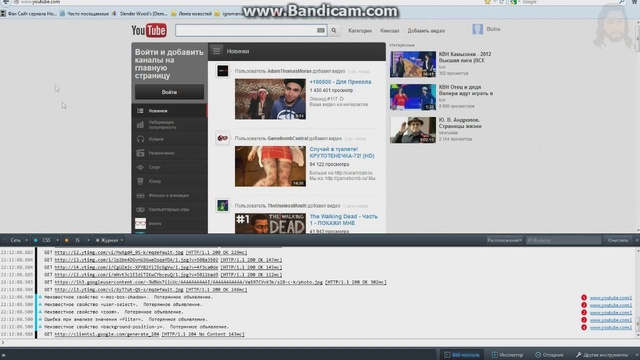
Task: Open The Walking Dead - Часть 1 link
Action: click(x=344, y=220)
